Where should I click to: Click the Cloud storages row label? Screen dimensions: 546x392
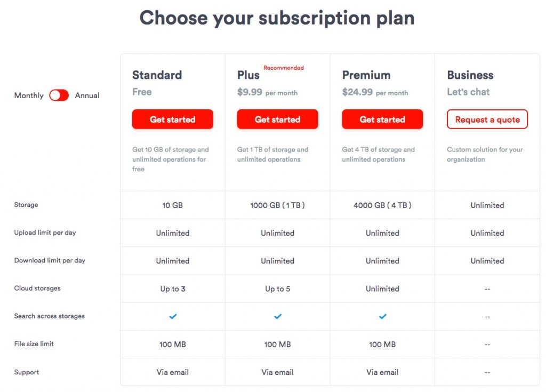click(37, 288)
